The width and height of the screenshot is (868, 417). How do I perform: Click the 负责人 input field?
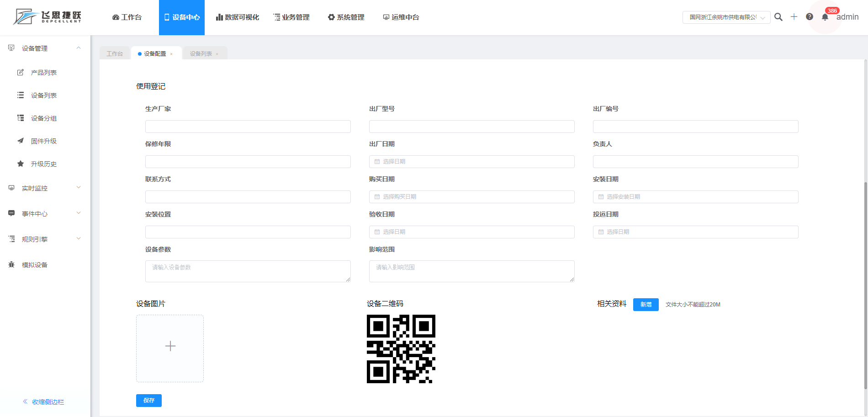click(x=696, y=162)
